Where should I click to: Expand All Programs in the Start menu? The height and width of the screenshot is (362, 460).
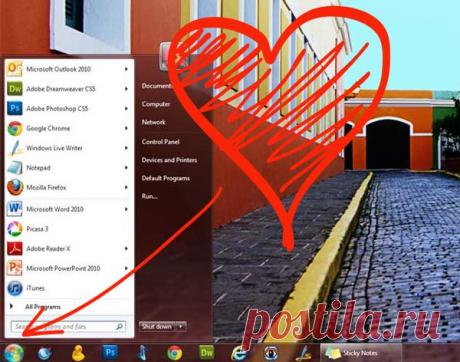pos(43,307)
